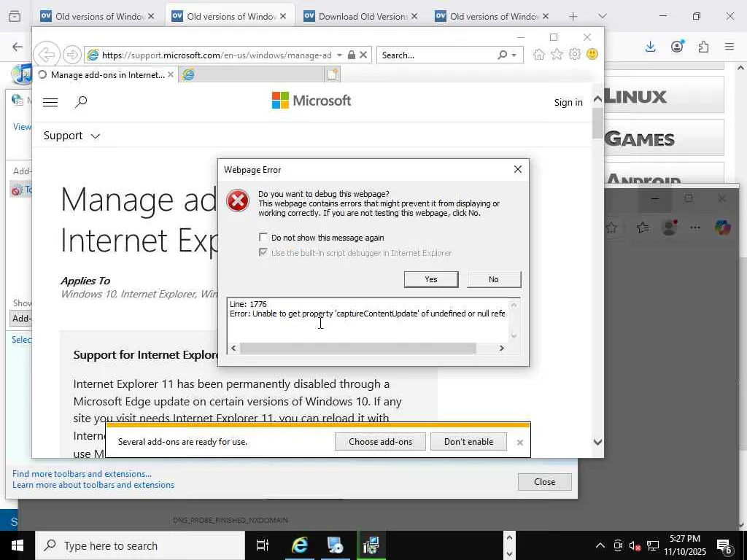Click the Games category banner

tap(664, 138)
